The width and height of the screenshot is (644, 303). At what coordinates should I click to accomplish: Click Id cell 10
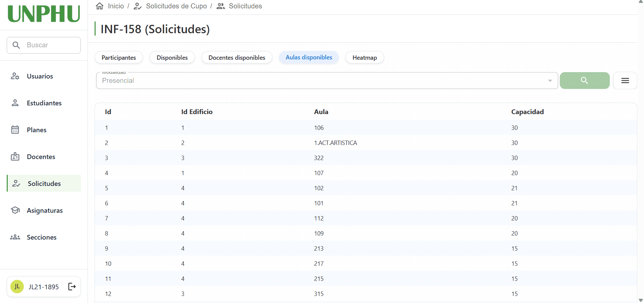[108, 264]
